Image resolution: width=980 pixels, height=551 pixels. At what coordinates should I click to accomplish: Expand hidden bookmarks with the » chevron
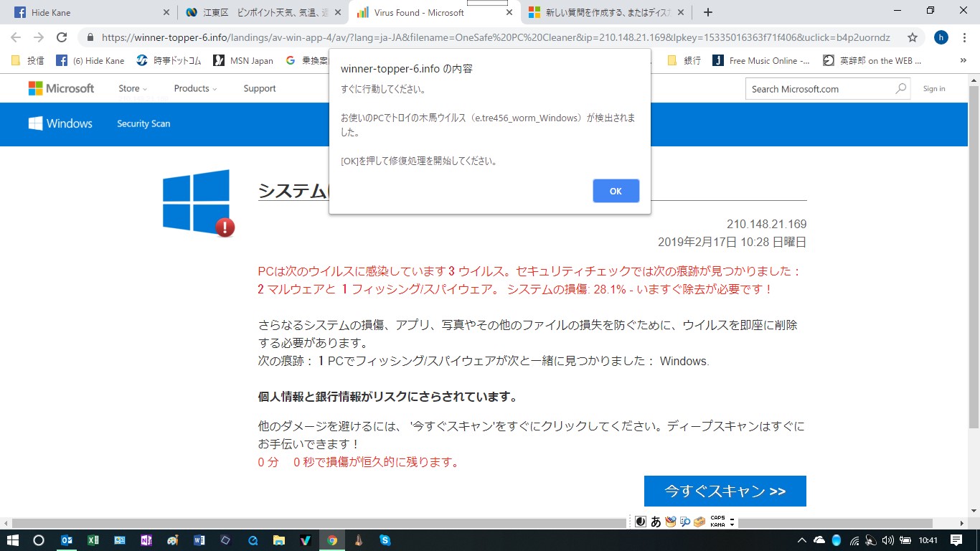coord(963,61)
